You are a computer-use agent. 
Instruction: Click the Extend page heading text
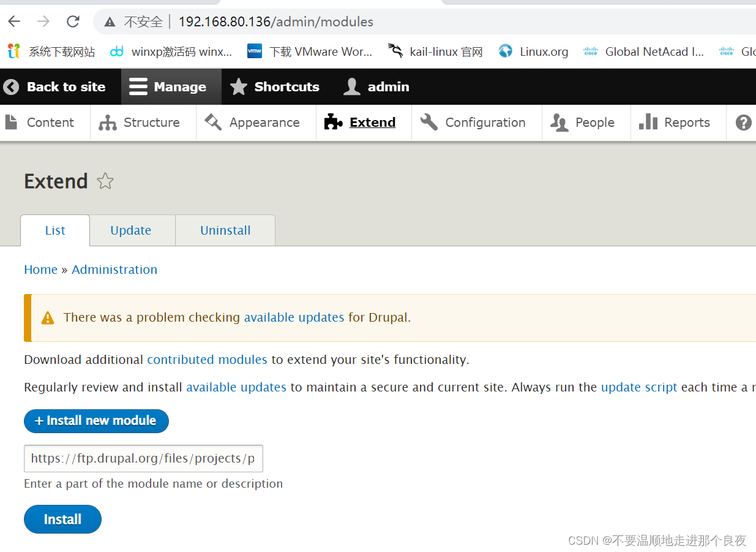(56, 181)
